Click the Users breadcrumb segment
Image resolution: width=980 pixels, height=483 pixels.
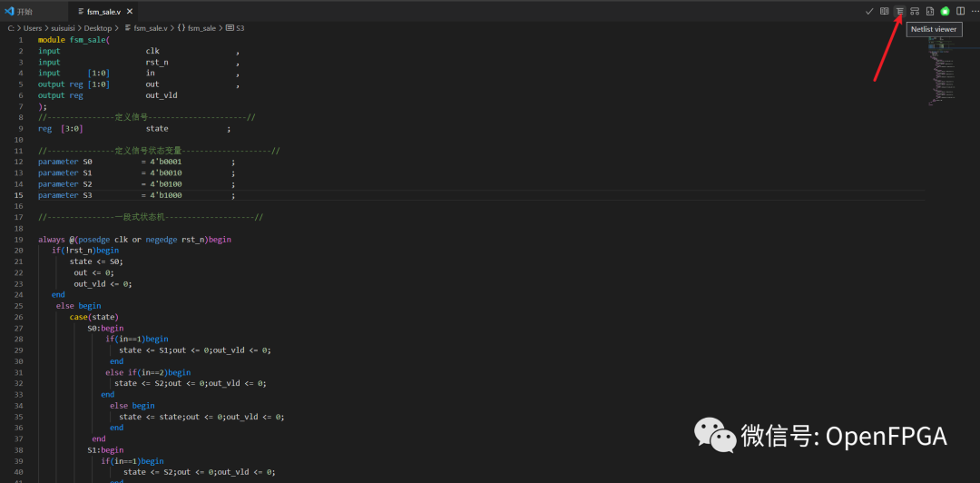pyautogui.click(x=33, y=28)
